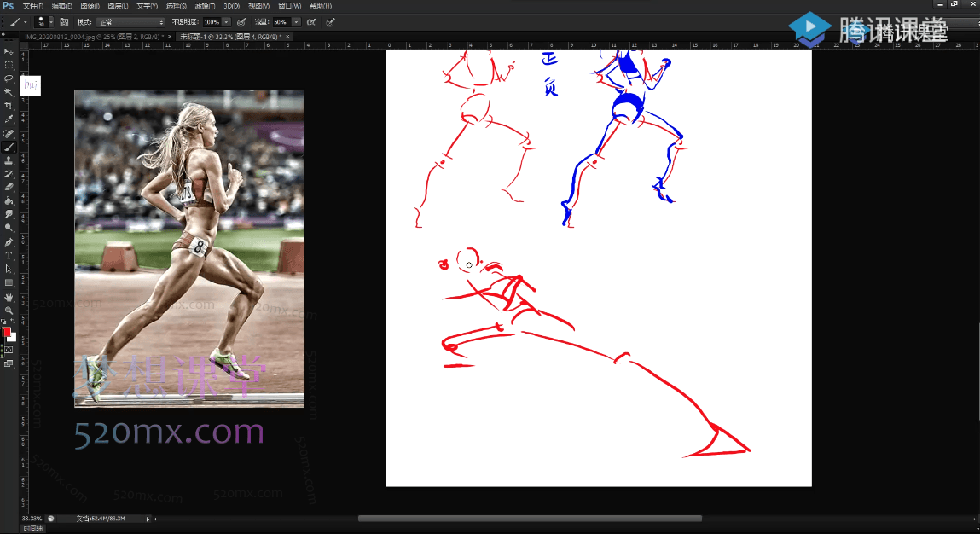980x534 pixels.
Task: Toggle the brush panel button
Action: click(x=64, y=21)
